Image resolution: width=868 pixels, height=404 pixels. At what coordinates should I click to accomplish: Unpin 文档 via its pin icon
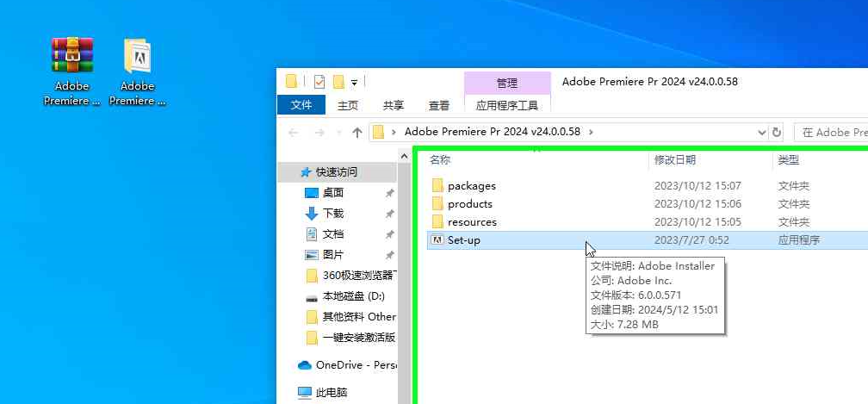390,234
